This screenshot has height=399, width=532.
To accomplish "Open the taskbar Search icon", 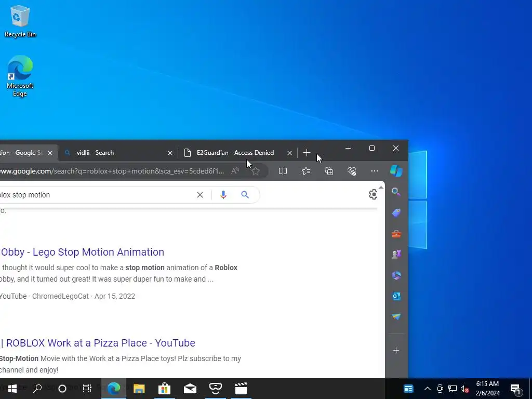I will pyautogui.click(x=37, y=389).
